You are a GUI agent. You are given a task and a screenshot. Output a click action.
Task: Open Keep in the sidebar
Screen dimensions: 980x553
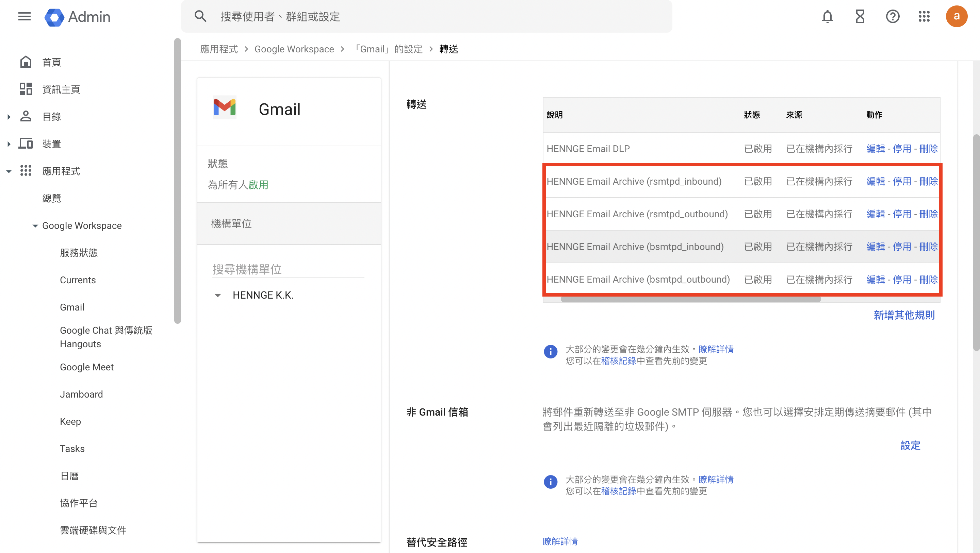[70, 421]
